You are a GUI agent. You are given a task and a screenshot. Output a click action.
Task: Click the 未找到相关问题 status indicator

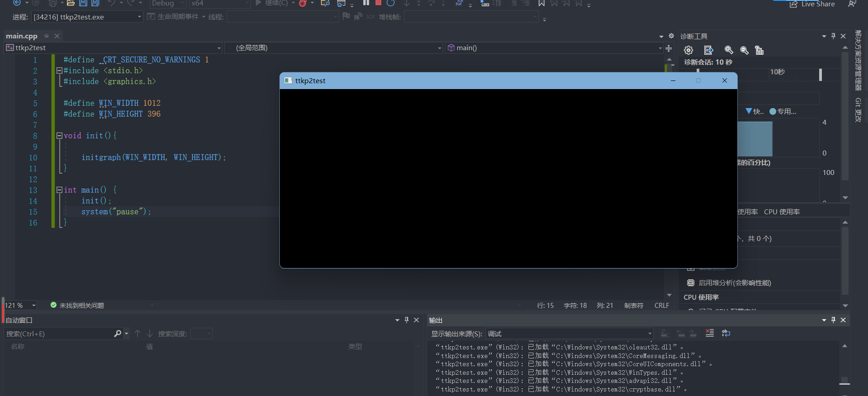tap(77, 306)
